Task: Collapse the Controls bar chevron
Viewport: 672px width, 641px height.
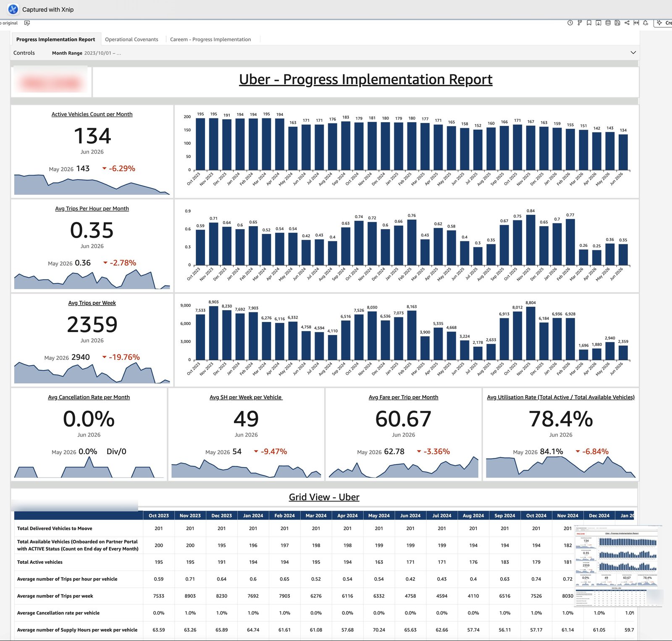Action: click(633, 52)
